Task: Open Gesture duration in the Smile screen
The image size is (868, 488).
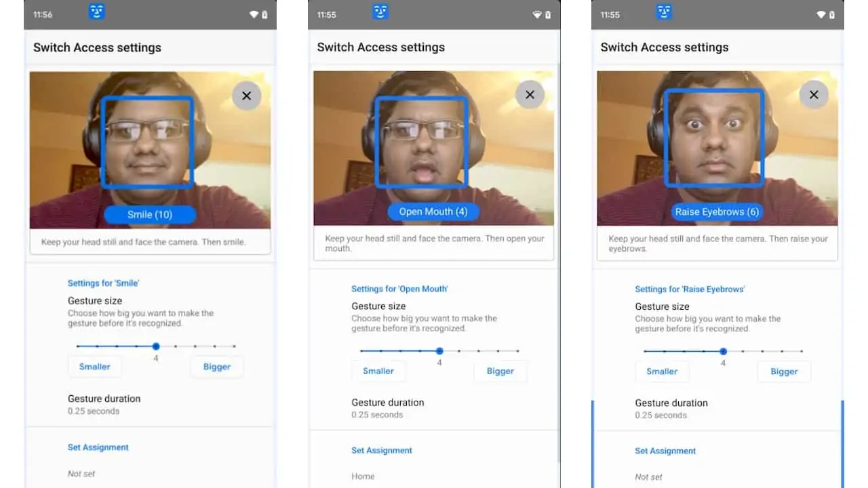Action: tap(150, 405)
